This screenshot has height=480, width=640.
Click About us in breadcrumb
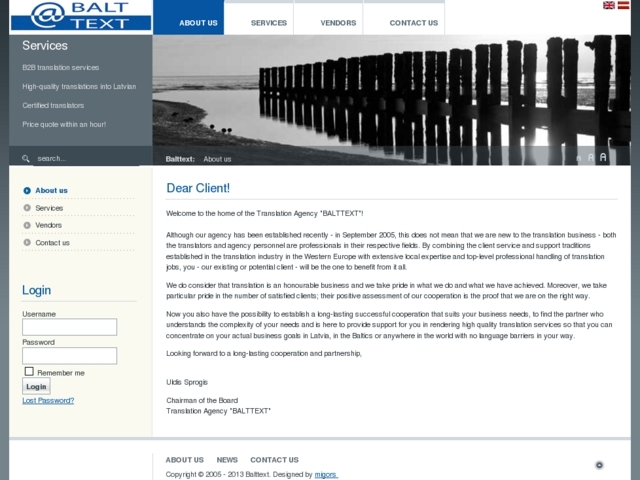click(217, 159)
